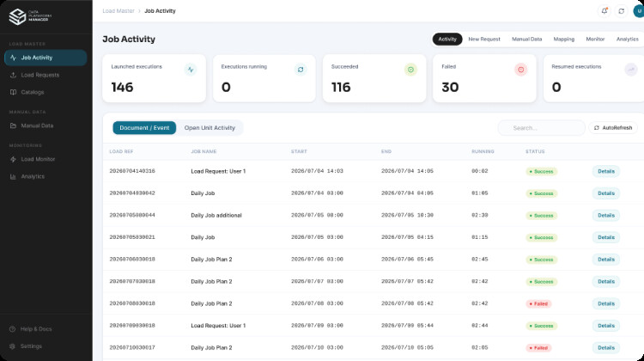The width and height of the screenshot is (644, 361).
Task: Open Details for load 20260704140316
Action: click(x=606, y=171)
